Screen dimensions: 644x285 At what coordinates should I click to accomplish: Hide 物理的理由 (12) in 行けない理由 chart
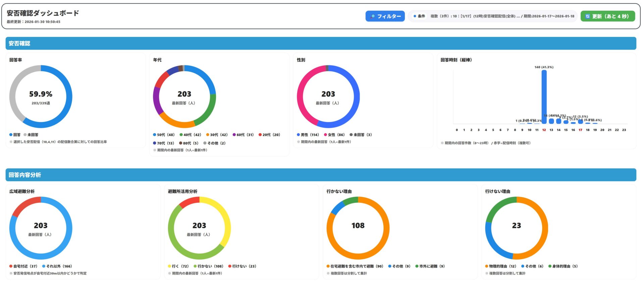tap(500, 266)
